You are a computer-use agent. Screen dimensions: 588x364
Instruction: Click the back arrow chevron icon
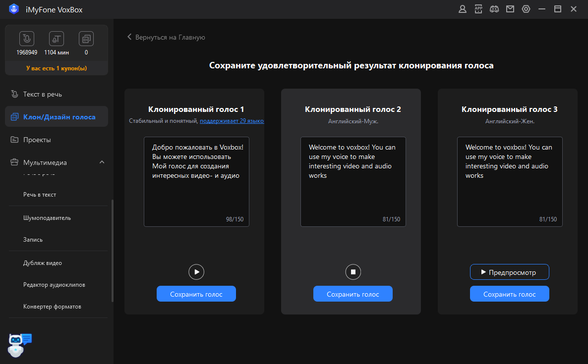(x=129, y=37)
